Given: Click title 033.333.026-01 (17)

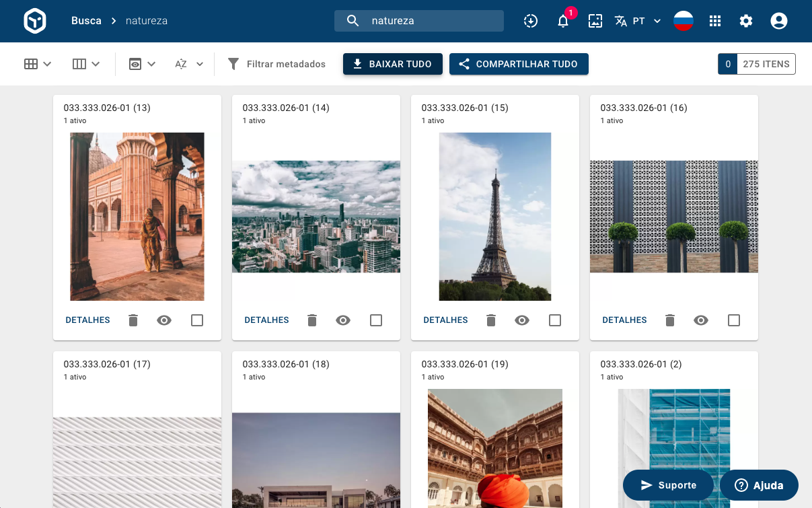Looking at the screenshot, I should pos(107,364).
